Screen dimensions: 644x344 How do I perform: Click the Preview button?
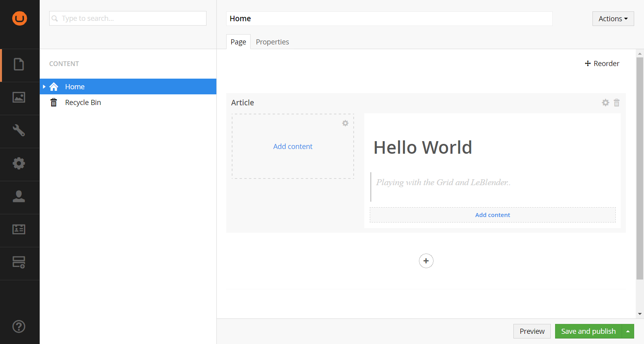pos(532,331)
